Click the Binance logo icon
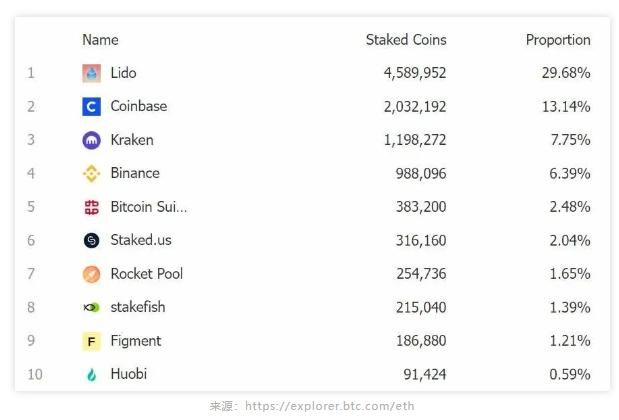Screen dimensions: 619x420 pos(91,173)
